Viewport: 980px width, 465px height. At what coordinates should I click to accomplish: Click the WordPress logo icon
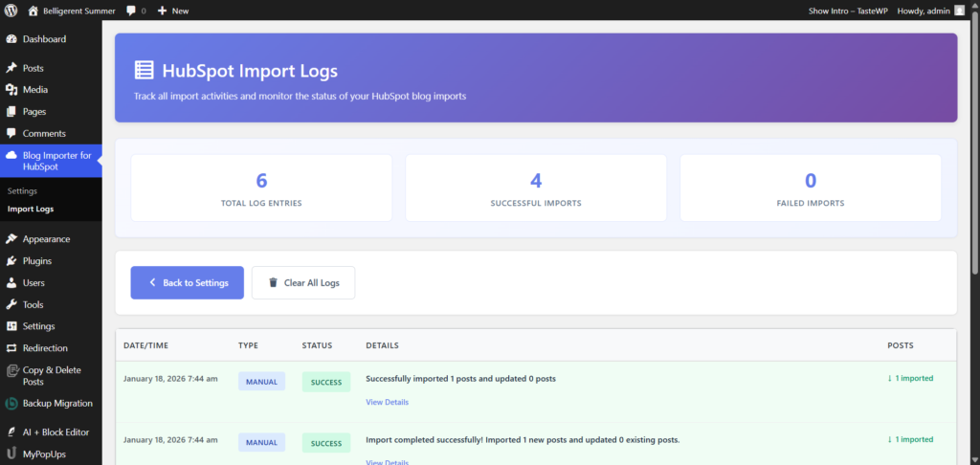(11, 11)
